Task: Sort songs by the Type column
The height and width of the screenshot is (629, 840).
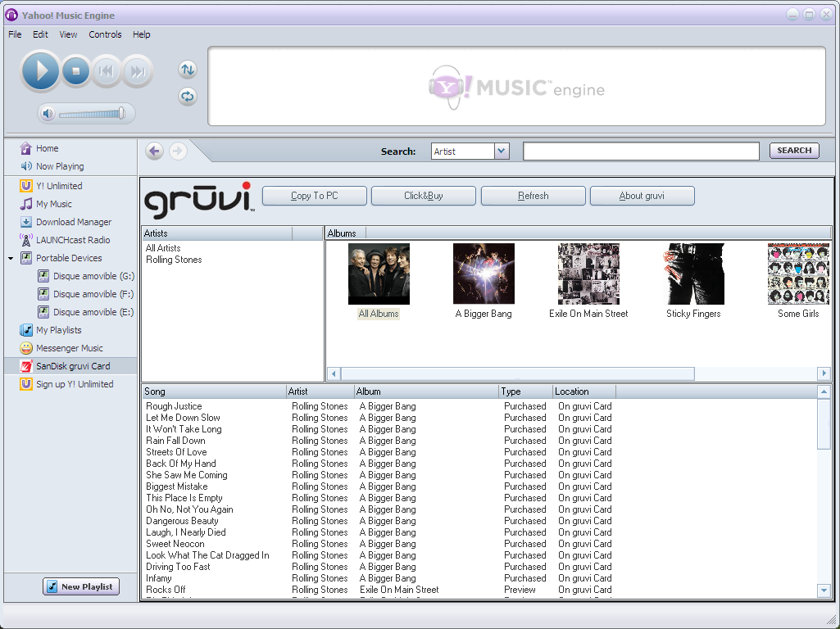Action: (525, 391)
